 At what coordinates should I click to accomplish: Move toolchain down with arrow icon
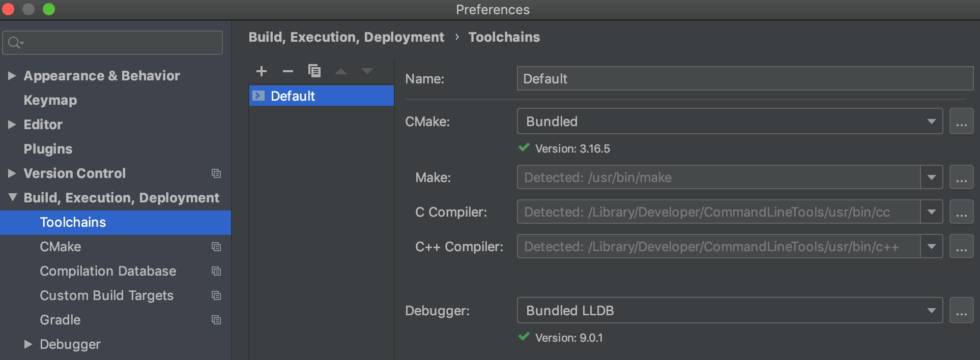pos(367,71)
